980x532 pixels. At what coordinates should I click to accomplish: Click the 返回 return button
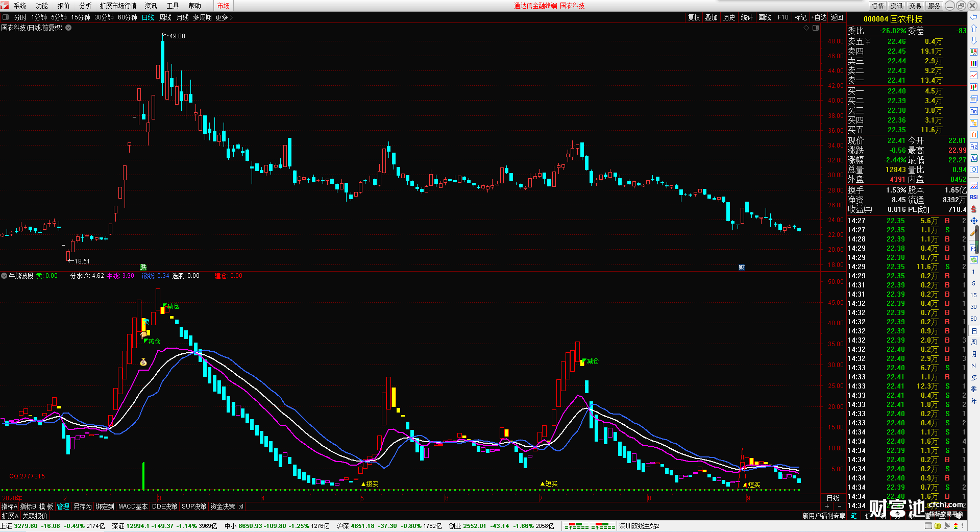click(x=837, y=17)
